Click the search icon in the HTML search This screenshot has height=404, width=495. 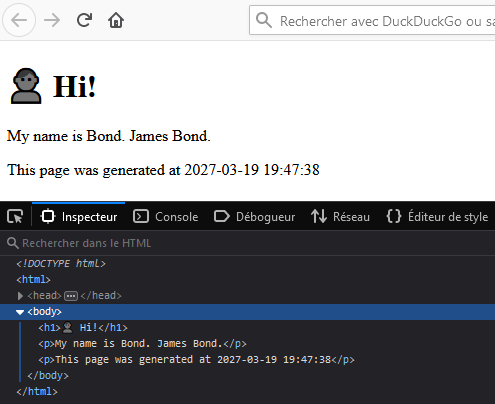(x=13, y=243)
